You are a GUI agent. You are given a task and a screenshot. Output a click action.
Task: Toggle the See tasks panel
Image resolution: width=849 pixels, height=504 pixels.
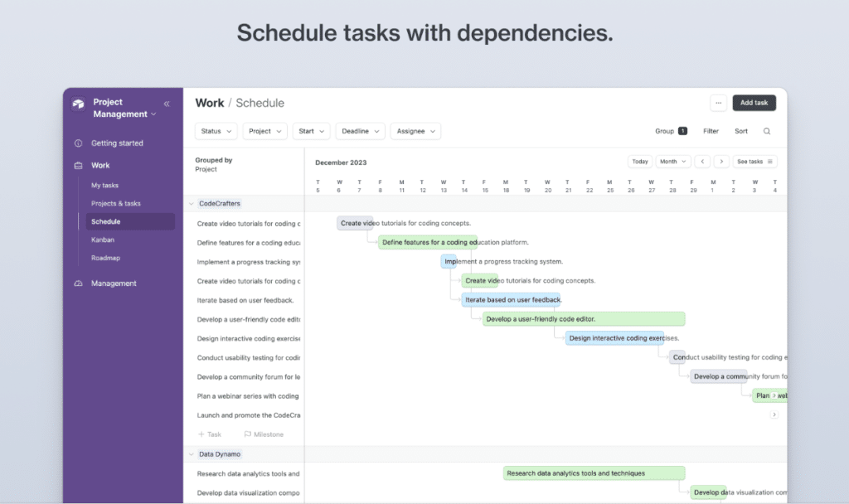coord(754,162)
